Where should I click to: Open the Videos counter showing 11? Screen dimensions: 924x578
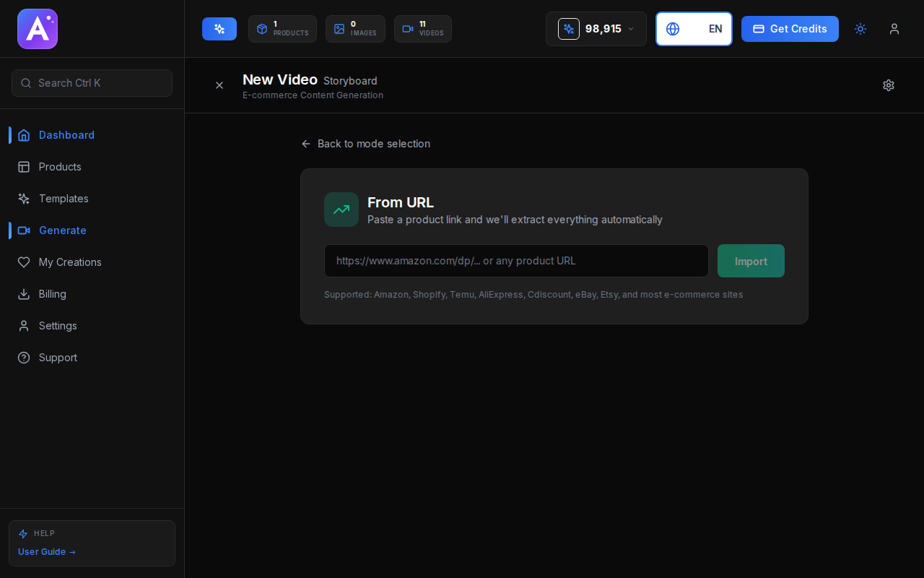tap(407, 29)
